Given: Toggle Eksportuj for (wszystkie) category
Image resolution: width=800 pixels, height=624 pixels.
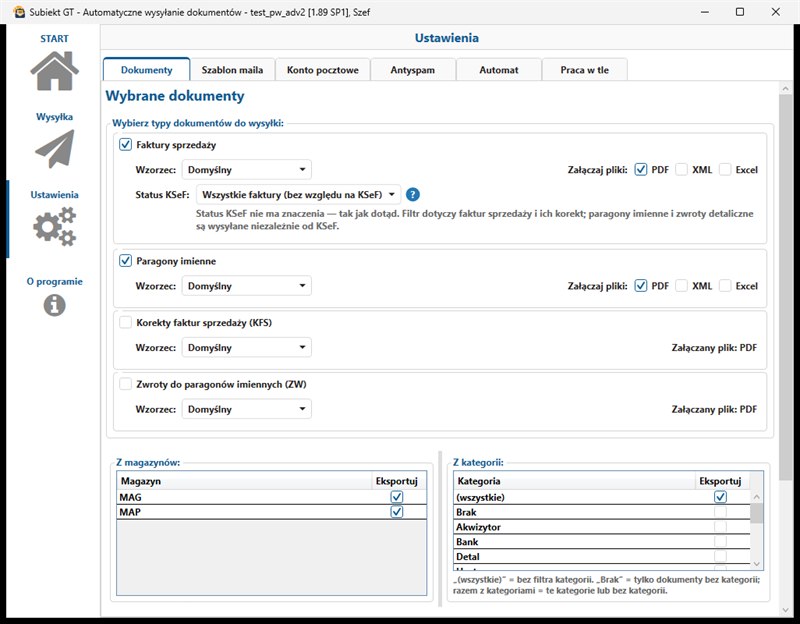Looking at the screenshot, I should click(720, 497).
